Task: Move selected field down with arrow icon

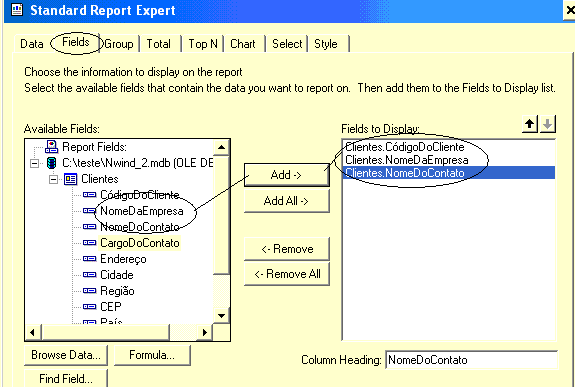Action: tap(547, 124)
